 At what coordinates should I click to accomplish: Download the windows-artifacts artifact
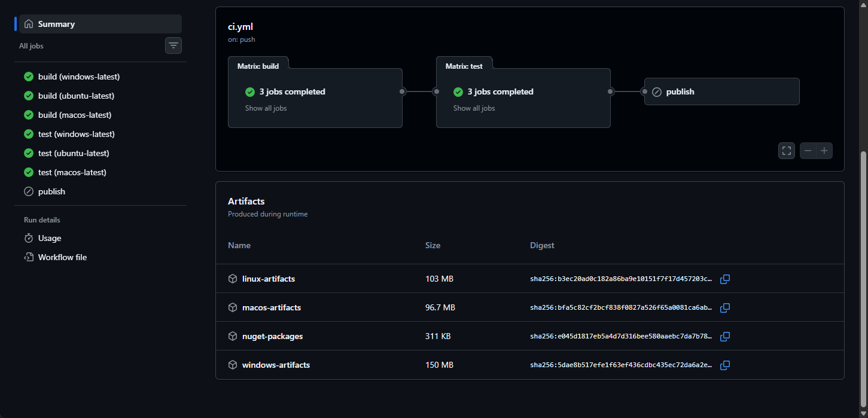(276, 365)
